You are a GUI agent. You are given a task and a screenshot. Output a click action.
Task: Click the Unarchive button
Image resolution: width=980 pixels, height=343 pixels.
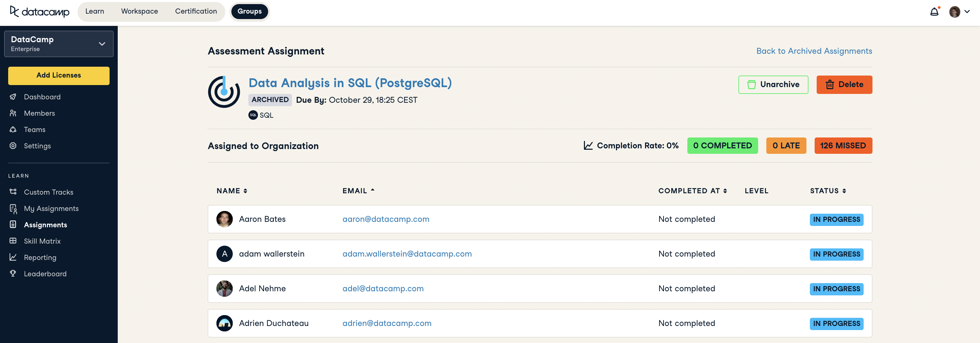point(773,84)
